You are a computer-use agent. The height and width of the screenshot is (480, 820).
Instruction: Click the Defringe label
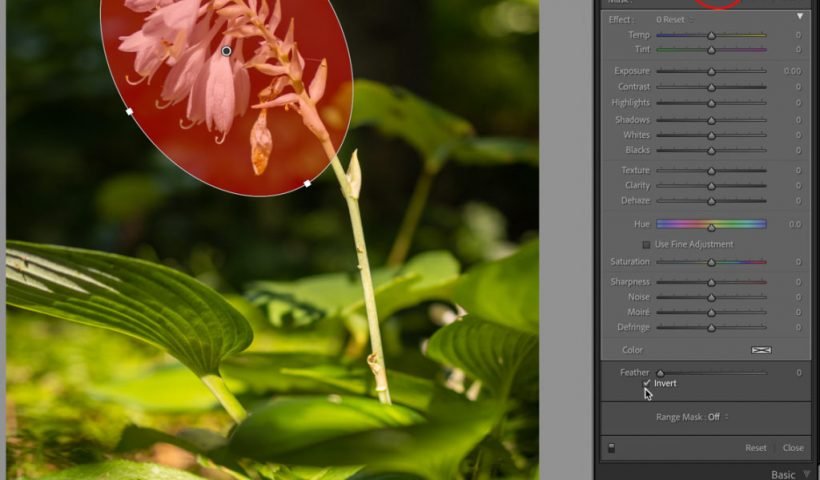(x=633, y=327)
